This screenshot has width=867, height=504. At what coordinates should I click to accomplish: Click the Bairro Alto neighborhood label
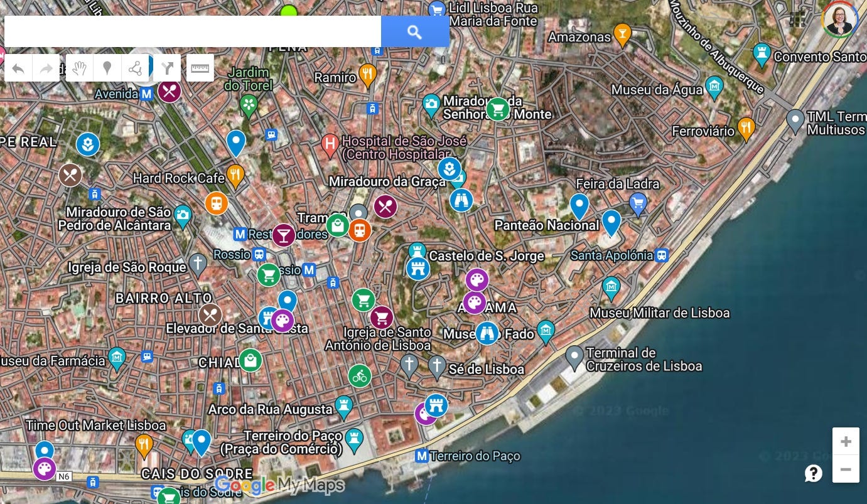(164, 298)
